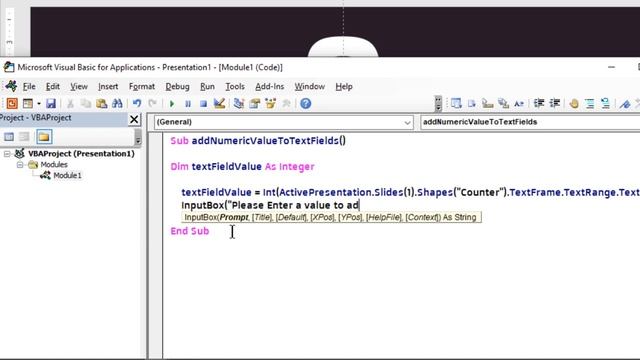Screen dimensions: 640x360
Task: Open the View menu
Action: click(x=79, y=87)
